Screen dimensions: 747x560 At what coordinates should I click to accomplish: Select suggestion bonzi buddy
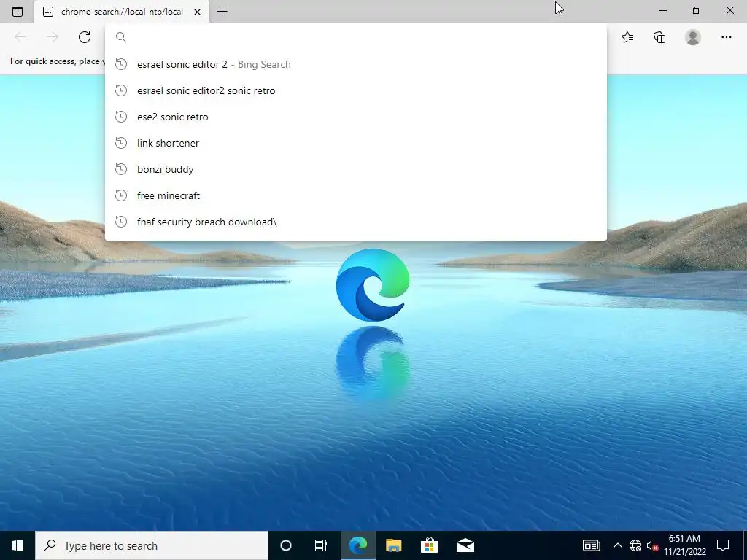(x=356, y=169)
